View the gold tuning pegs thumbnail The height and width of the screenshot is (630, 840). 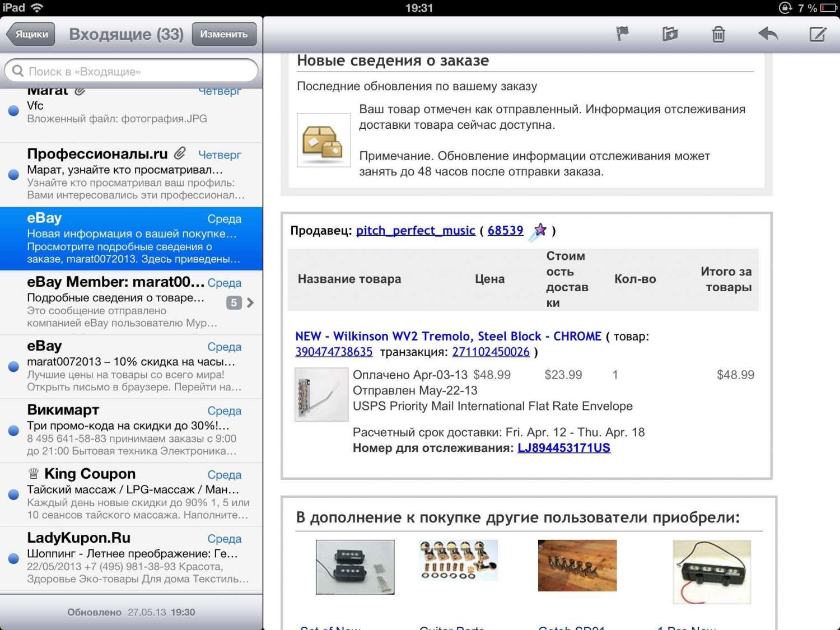click(459, 560)
